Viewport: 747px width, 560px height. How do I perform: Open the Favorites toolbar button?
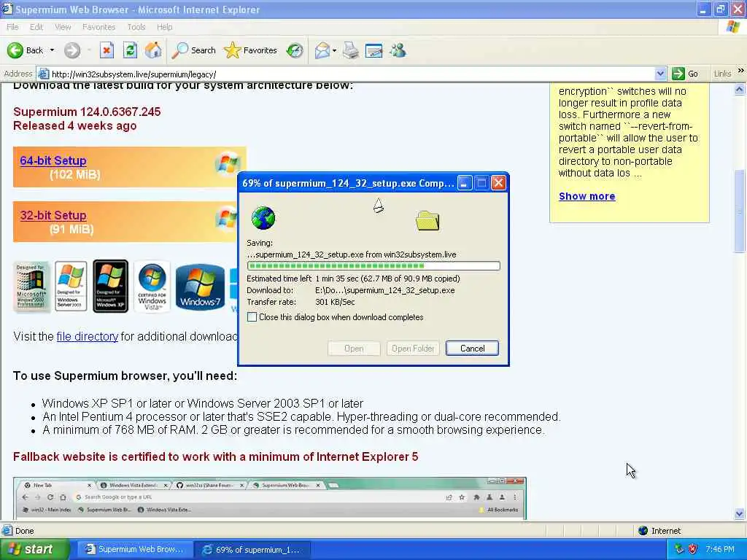[x=251, y=50]
